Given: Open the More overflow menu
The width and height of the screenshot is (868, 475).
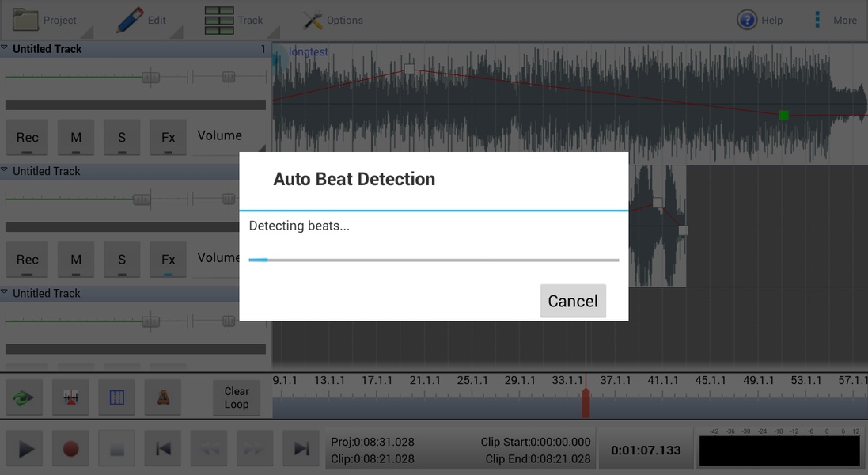Looking at the screenshot, I should (836, 20).
